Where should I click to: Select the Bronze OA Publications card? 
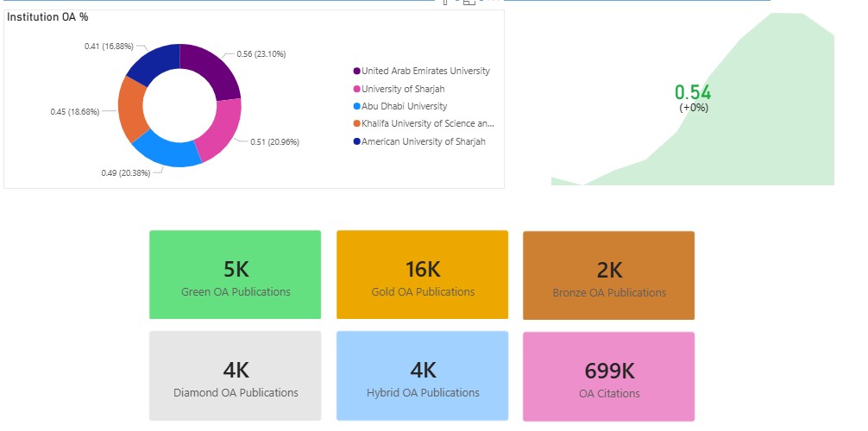point(608,276)
